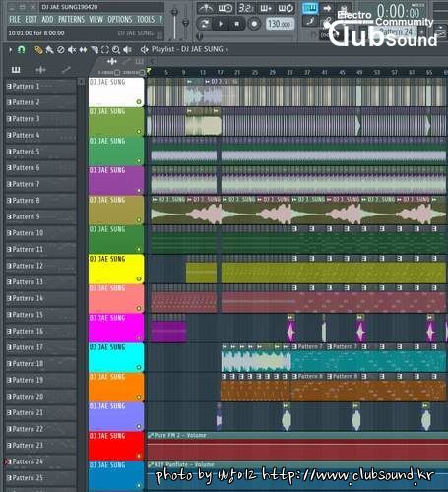Image resolution: width=448 pixels, height=492 pixels.
Task: Open the FILE menu
Action: [15, 20]
